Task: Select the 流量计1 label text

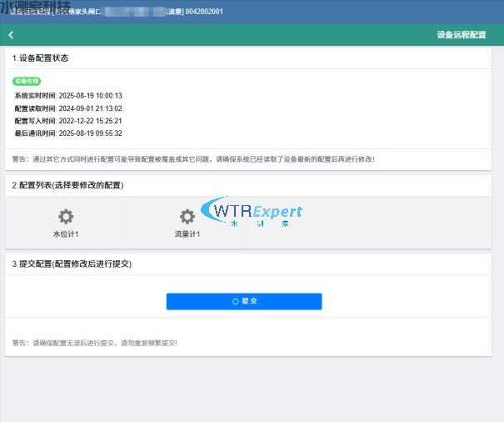Action: [x=187, y=234]
